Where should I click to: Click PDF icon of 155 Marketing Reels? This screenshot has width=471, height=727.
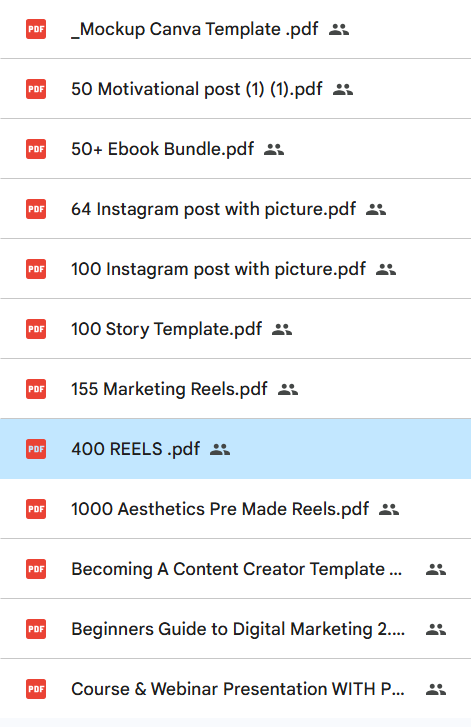(36, 389)
